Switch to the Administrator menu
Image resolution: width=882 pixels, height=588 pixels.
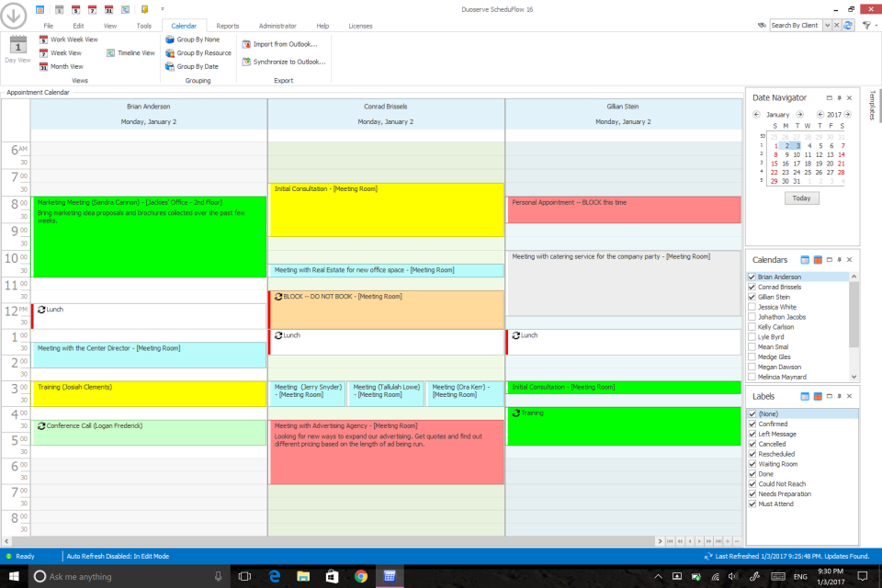(280, 25)
